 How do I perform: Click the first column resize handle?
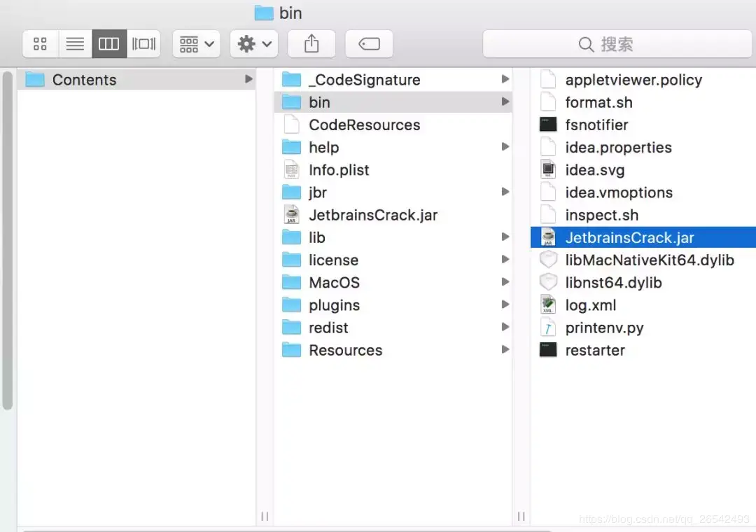click(x=265, y=517)
